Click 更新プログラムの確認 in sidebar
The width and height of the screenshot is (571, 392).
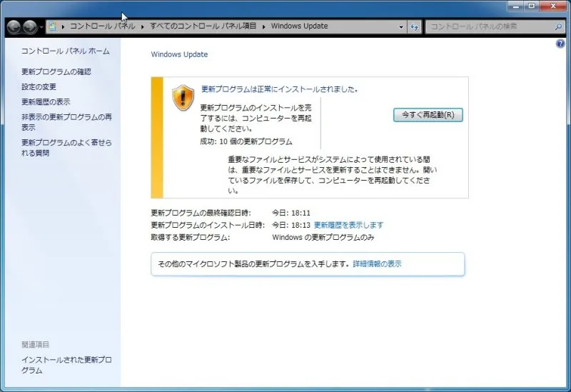(56, 72)
